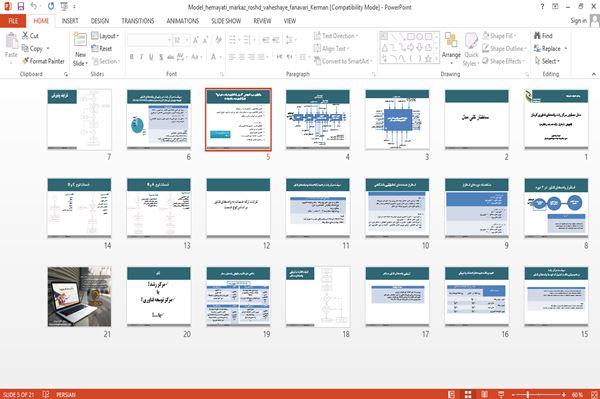Clear all formatting icon
This screenshot has width=600, height=399.
click(218, 40)
